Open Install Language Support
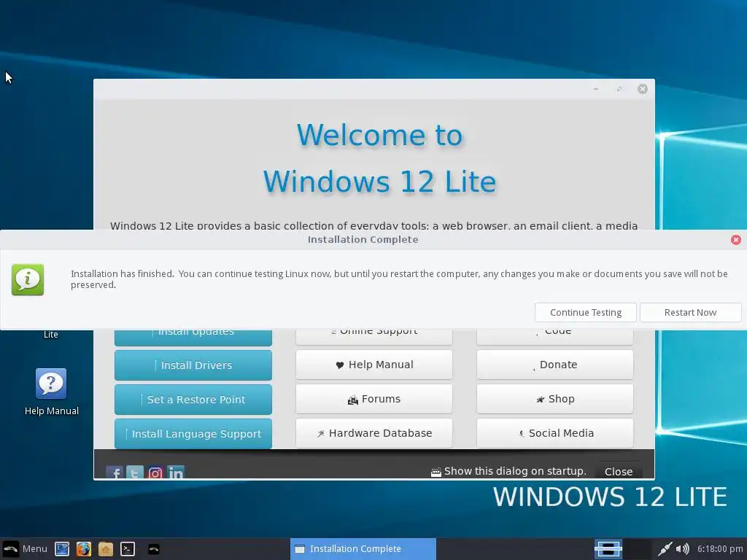The height and width of the screenshot is (560, 747). [193, 434]
